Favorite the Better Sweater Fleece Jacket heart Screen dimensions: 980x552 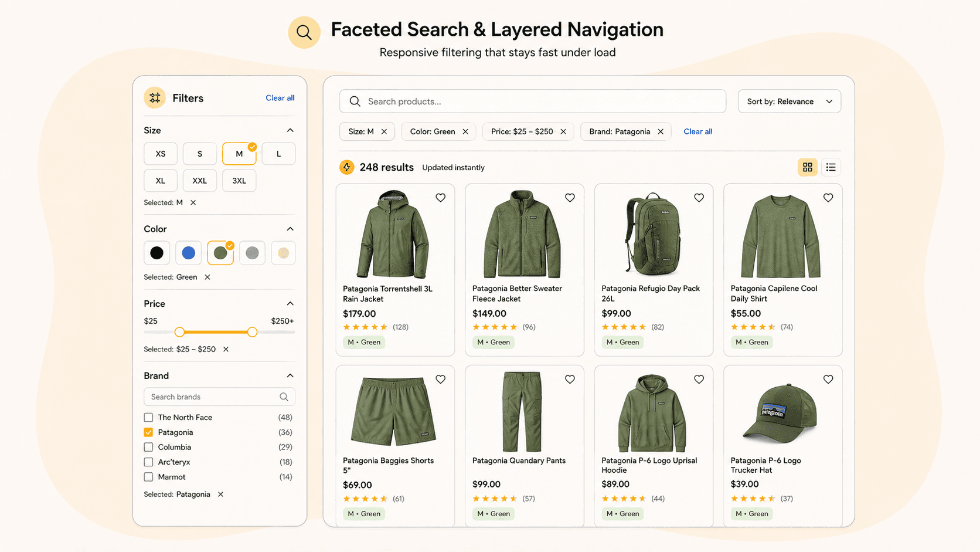(570, 198)
